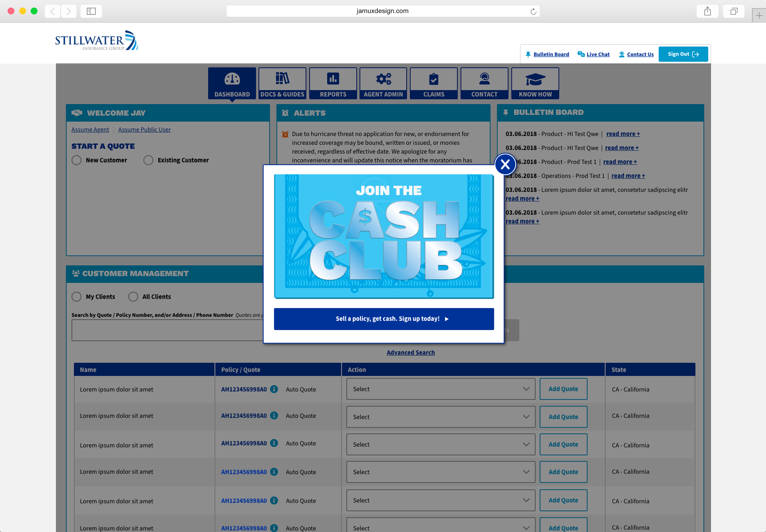Go back with the browser back arrow
Image resolution: width=766 pixels, height=532 pixels.
tap(52, 11)
